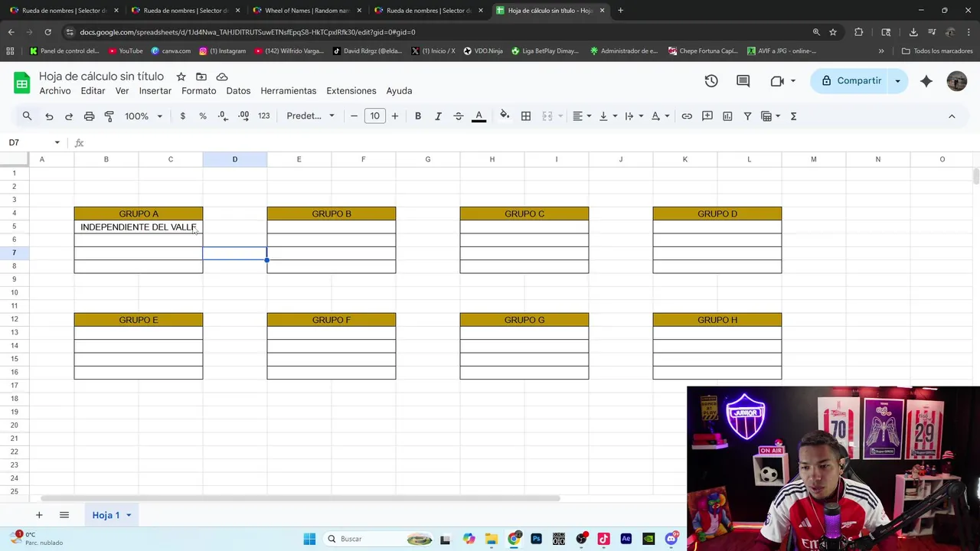The height and width of the screenshot is (551, 980).
Task: Increase decimal places
Action: coord(243,116)
